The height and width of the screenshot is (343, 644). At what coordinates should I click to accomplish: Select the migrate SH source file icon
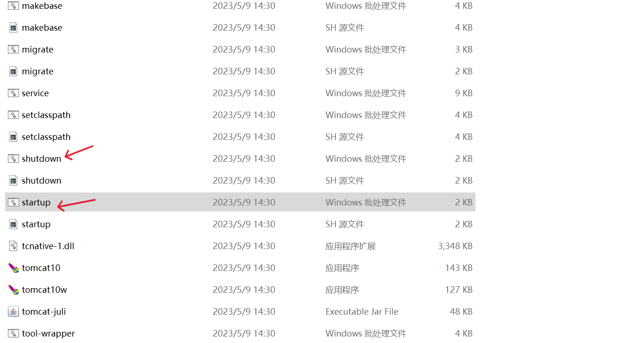[13, 72]
